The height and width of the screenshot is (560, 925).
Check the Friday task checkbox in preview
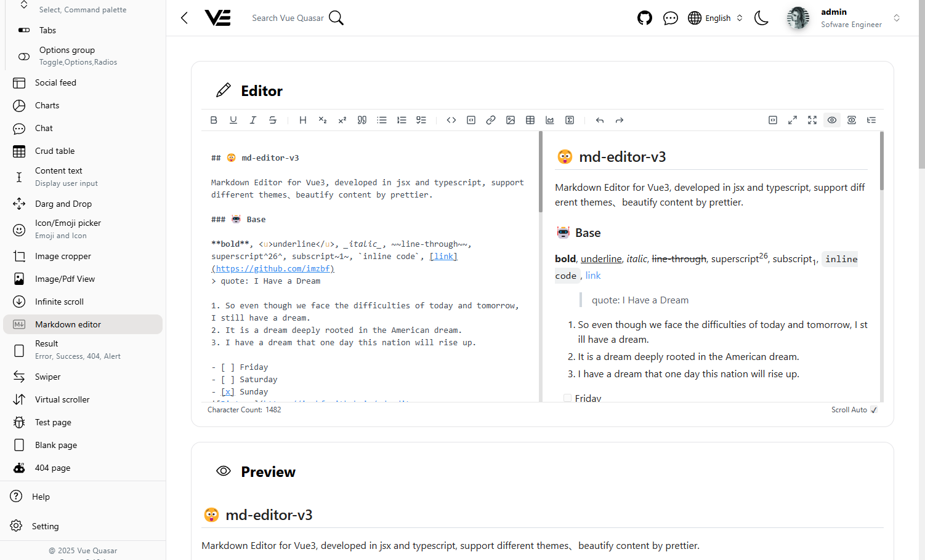[567, 398]
